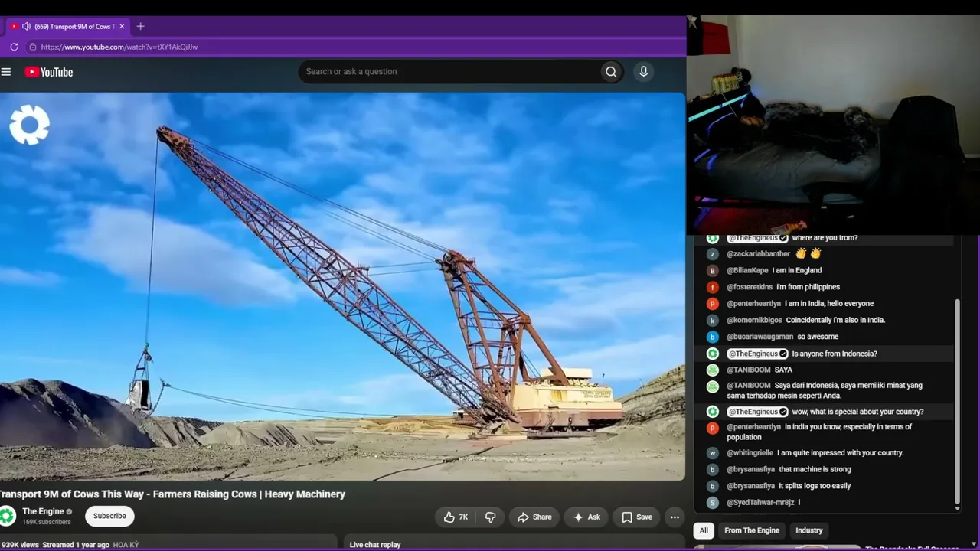Select the "All" filter chip
The width and height of the screenshot is (980, 551).
tap(704, 530)
